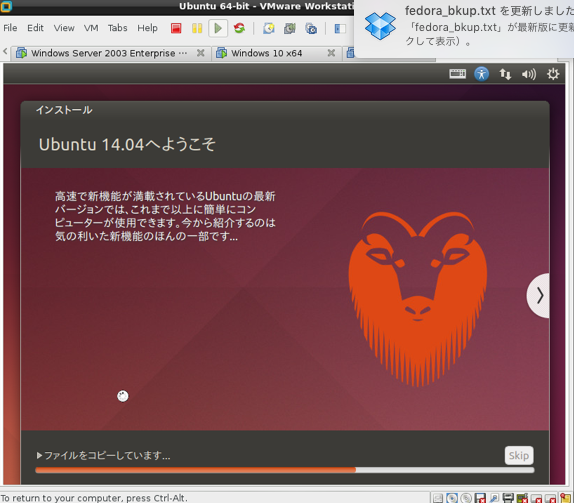Viewport: 574px width, 503px height.
Task: Click the Dropbox logo in the notification
Action: (x=380, y=26)
